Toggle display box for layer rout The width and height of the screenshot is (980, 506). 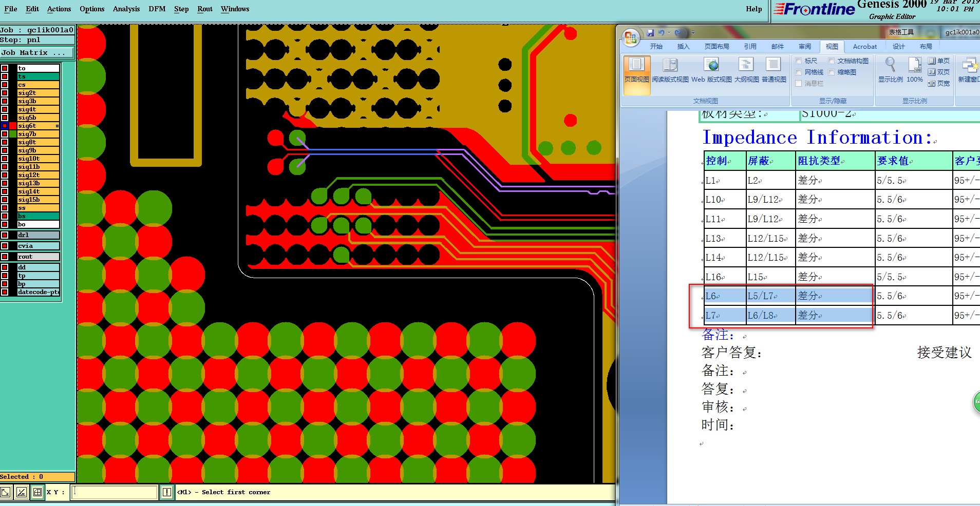[5, 257]
